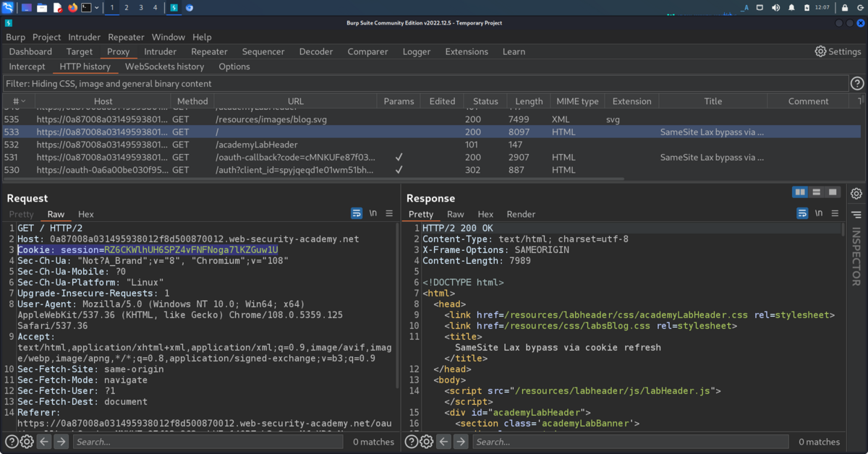Click the HTTP history filter bar
Viewport: 868px width, 454px height.
click(425, 83)
